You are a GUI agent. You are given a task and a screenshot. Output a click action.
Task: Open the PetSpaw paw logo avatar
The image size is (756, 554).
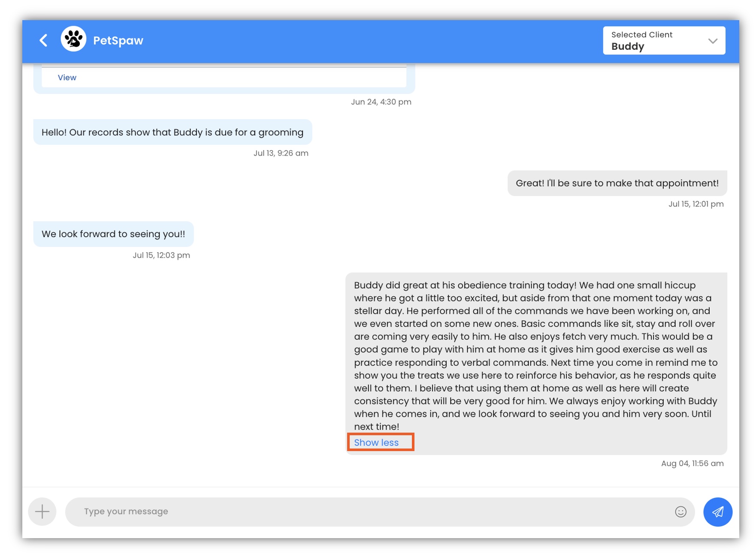[73, 39]
